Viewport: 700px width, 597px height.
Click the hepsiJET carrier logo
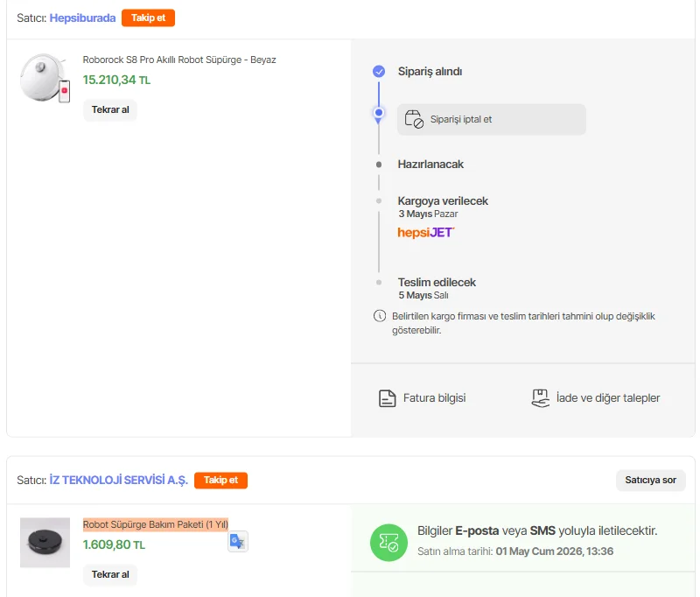425,232
